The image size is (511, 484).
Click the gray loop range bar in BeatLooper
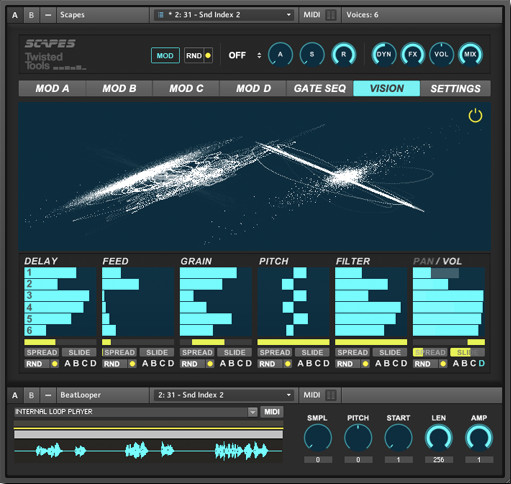[148, 434]
